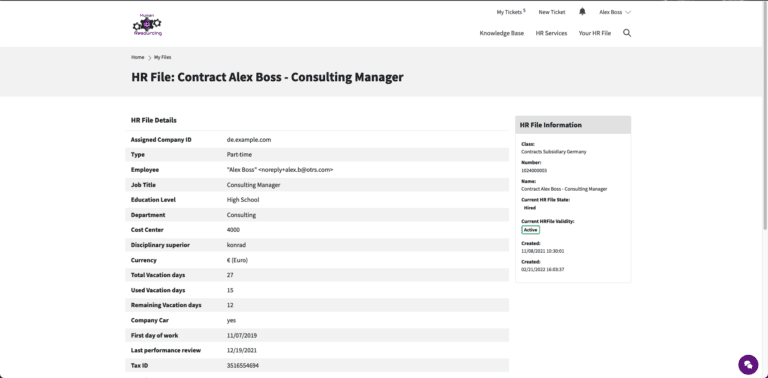The width and height of the screenshot is (768, 378).
Task: Open the Knowledge Base menu
Action: tap(502, 33)
